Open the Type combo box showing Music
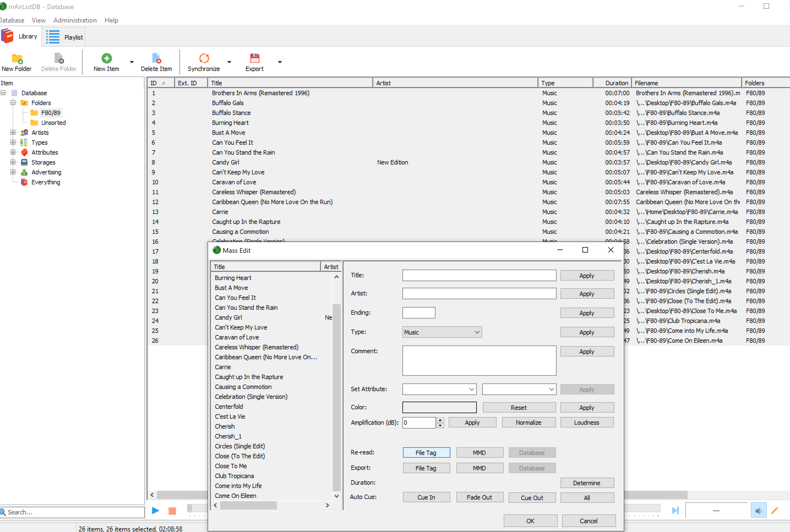Image resolution: width=790 pixels, height=532 pixels. click(442, 332)
